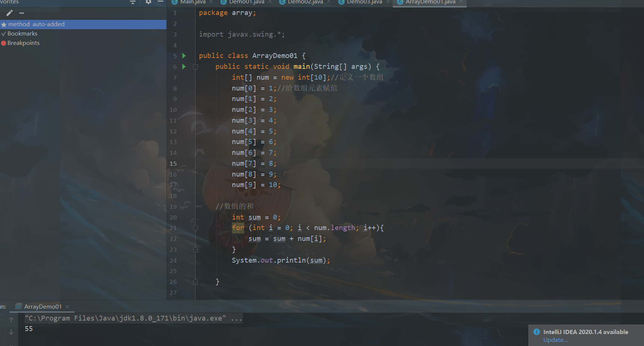Switch to the Demo02.java editor tab

click(306, 2)
